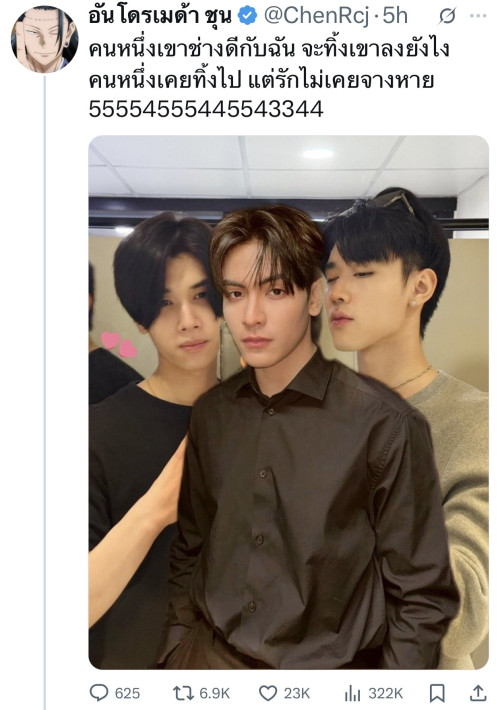Screen dimensions: 500x710
Task: Open the reply speech bubble icon
Action: pyautogui.click(x=99, y=693)
